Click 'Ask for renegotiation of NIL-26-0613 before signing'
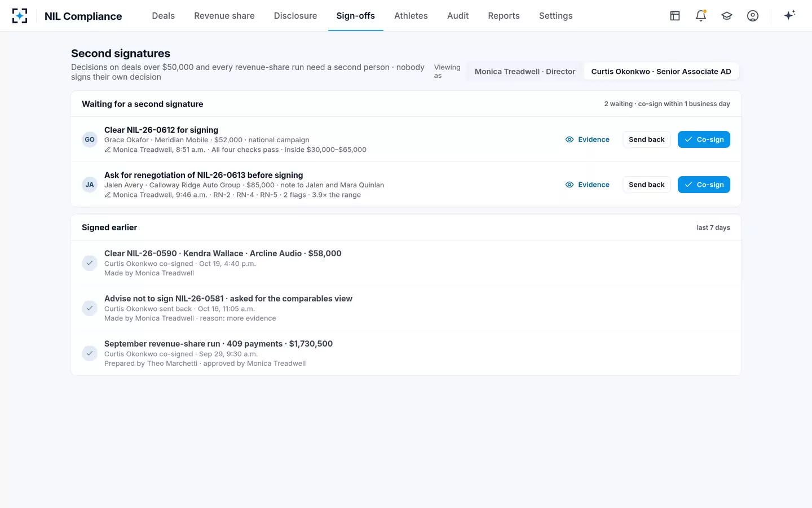812x508 pixels. (204, 175)
